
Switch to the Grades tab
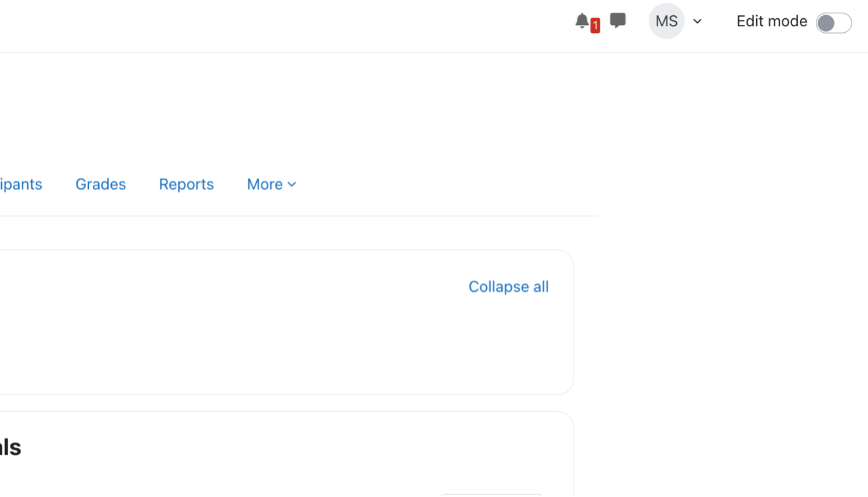(x=100, y=184)
